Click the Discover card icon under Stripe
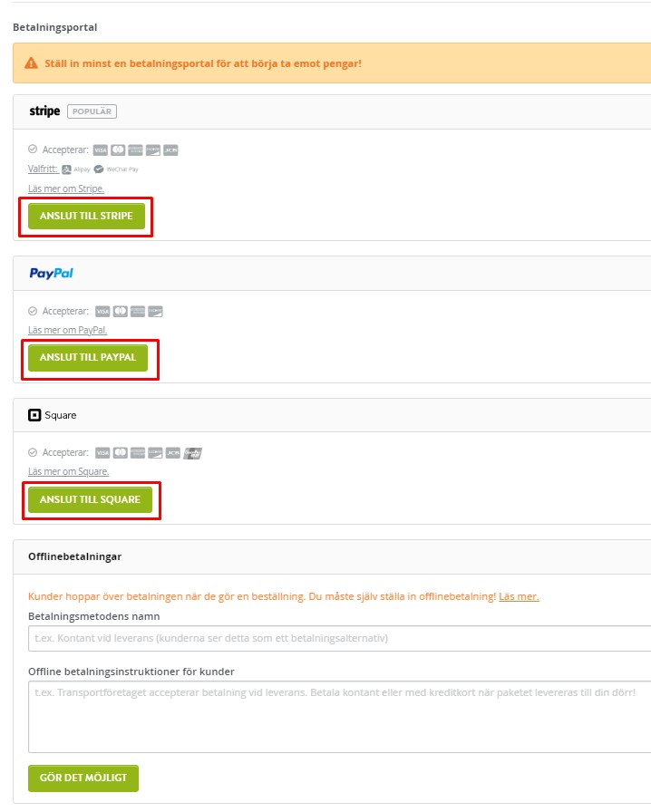This screenshot has height=812, width=651. 153,150
